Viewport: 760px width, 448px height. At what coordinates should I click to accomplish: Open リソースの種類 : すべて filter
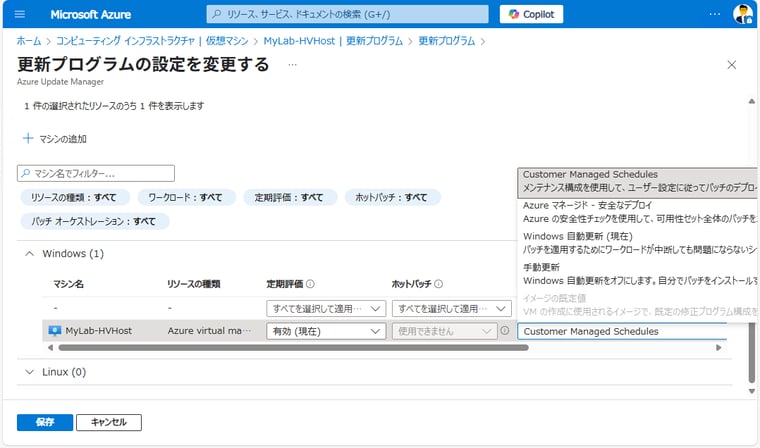pos(75,197)
